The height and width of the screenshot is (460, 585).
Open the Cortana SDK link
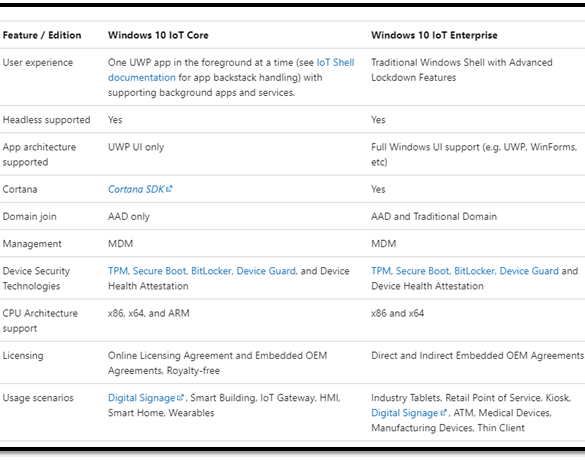pos(136,190)
